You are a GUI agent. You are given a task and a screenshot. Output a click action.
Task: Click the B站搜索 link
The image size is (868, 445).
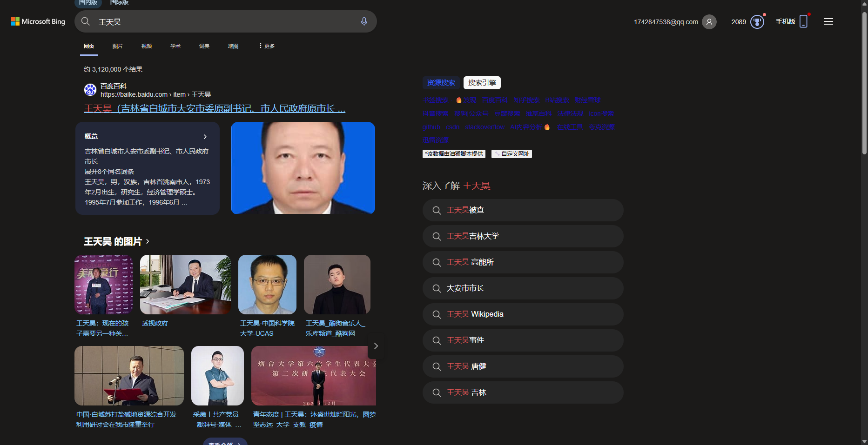[x=557, y=100]
